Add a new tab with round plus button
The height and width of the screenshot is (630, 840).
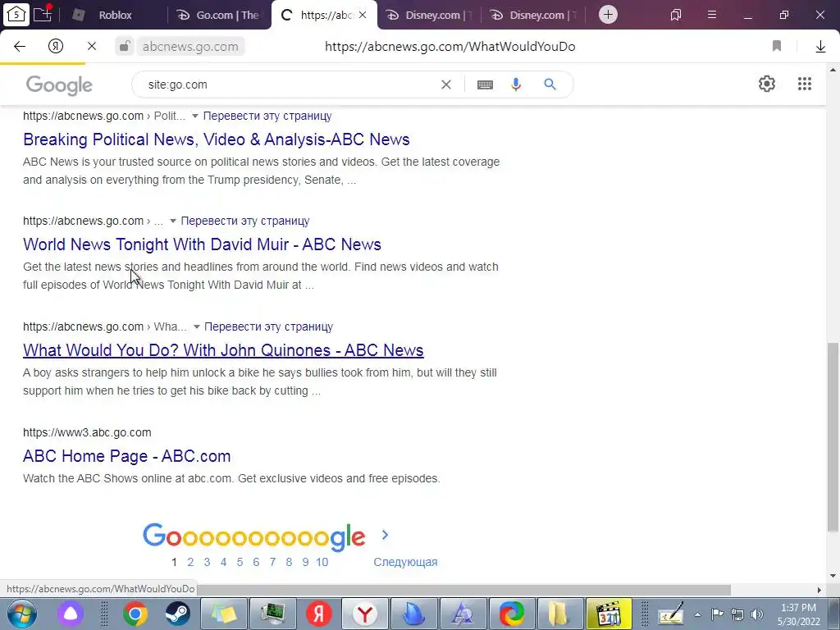click(608, 15)
